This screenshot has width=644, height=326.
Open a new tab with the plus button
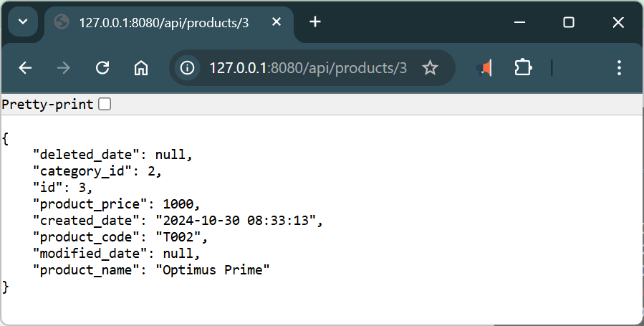pos(315,22)
